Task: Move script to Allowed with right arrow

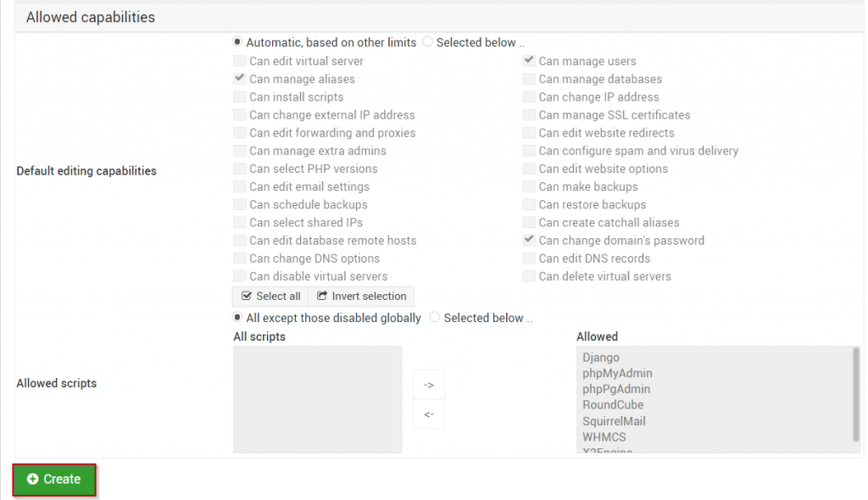Action: 428,385
